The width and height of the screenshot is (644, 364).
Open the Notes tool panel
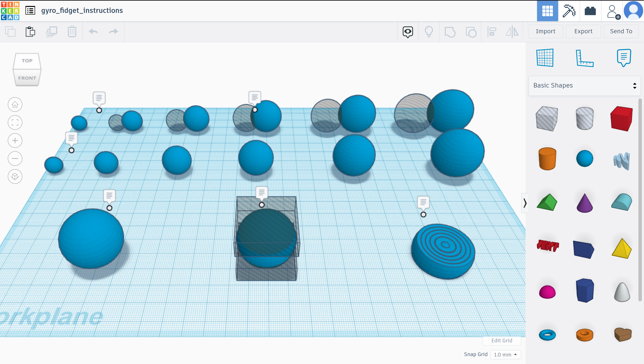[x=623, y=57]
